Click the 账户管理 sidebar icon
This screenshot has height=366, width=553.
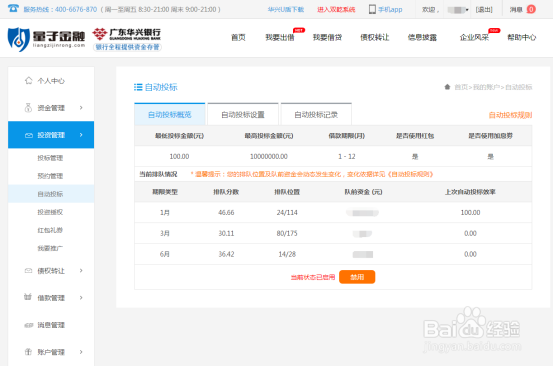point(28,352)
